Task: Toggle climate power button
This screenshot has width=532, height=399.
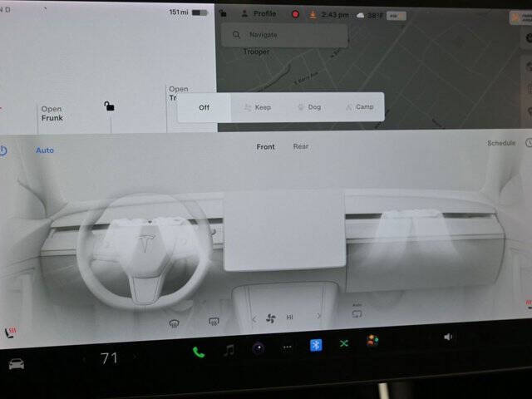Action: tap(3, 150)
